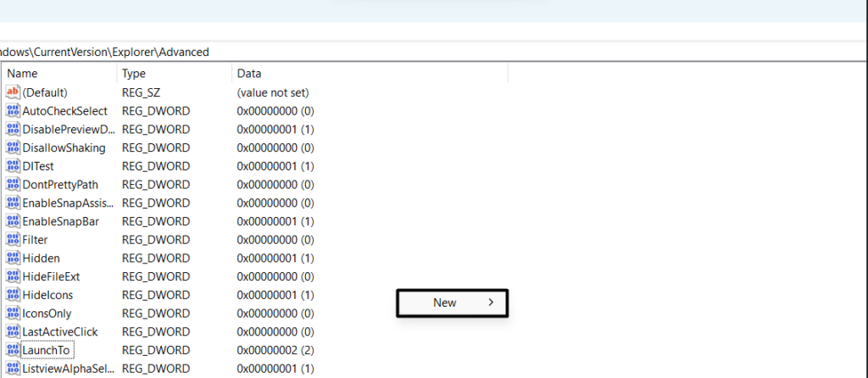Click the AutoCheckSelect DWORD icon

(x=12, y=111)
